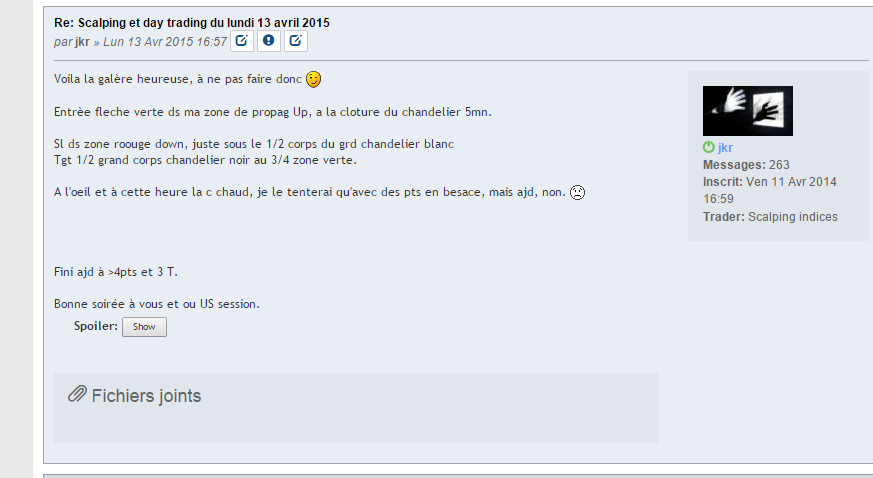Click the sad face emoticon after 'non.'
This screenshot has height=478, width=873.
(x=577, y=193)
